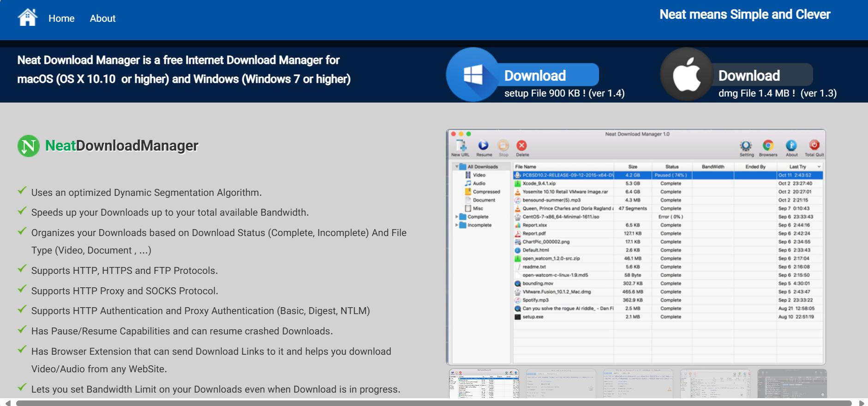Screen dimensions: 868x406
Task: Collapse the All Downloads tree folder
Action: pyautogui.click(x=457, y=167)
